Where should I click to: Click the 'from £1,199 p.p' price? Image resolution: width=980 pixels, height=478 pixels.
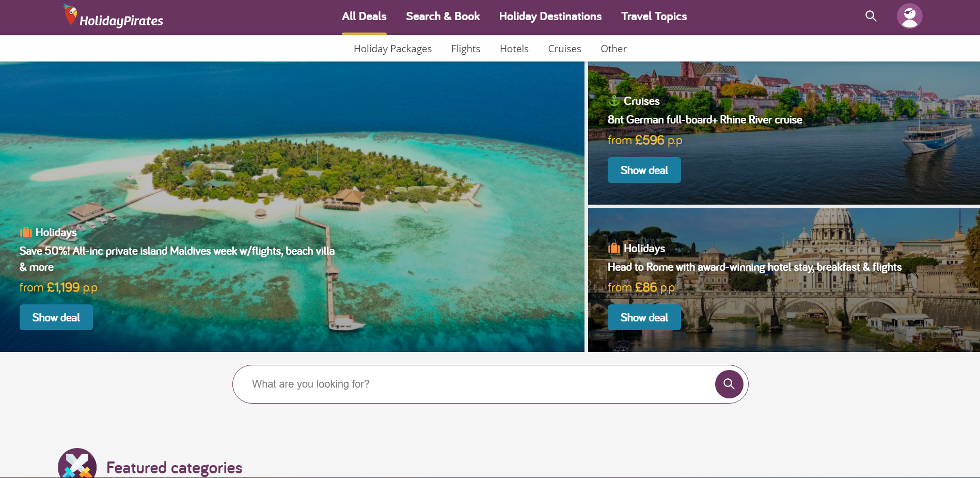point(58,287)
